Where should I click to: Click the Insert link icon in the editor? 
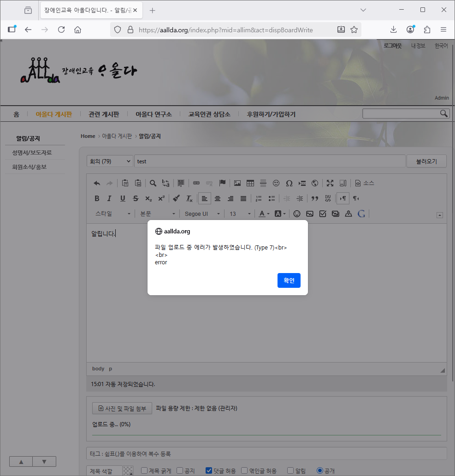click(196, 183)
